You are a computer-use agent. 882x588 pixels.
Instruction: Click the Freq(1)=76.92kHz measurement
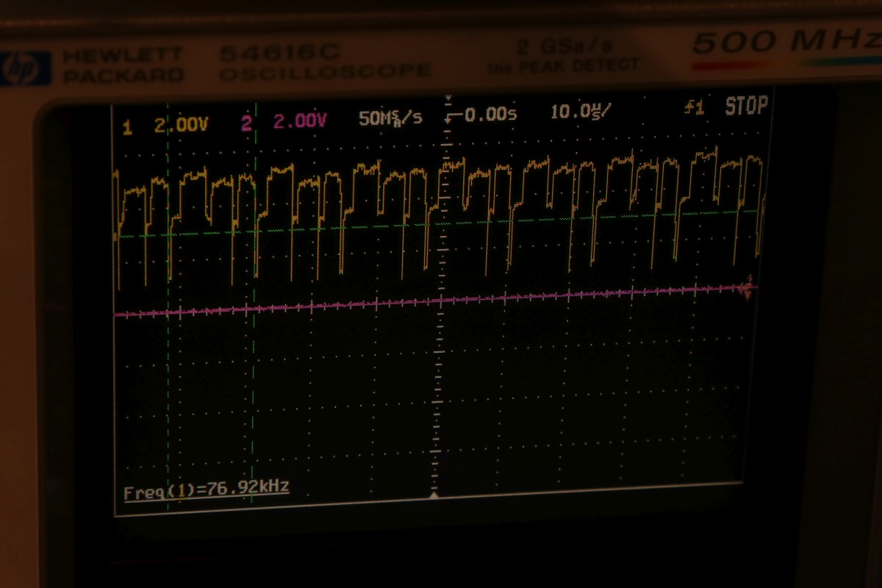pos(206,490)
